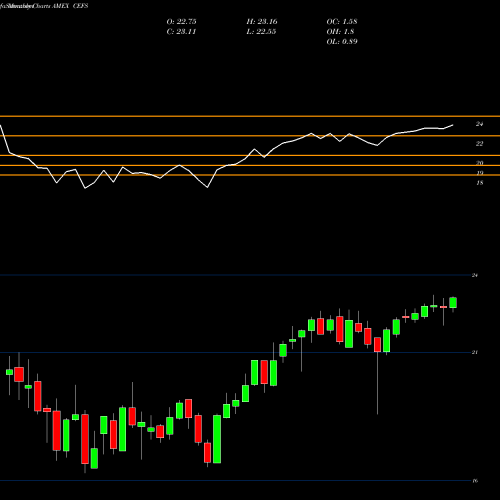Click the 22 label on line chart axis
This screenshot has height=500, width=500.
tap(479, 144)
